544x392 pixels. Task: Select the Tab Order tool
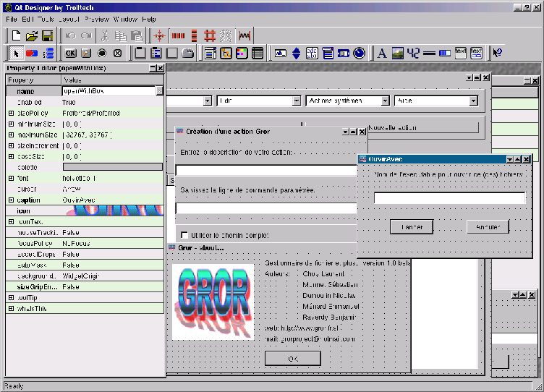click(48, 53)
